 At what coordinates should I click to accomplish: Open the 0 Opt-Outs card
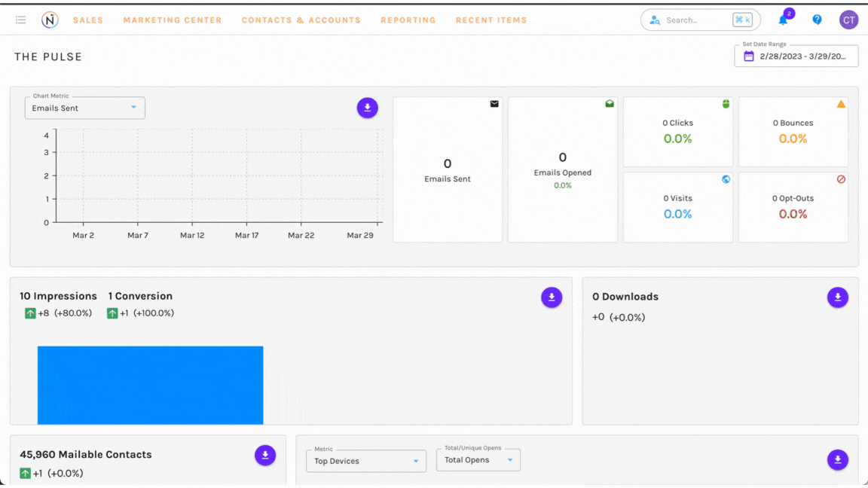tap(793, 207)
